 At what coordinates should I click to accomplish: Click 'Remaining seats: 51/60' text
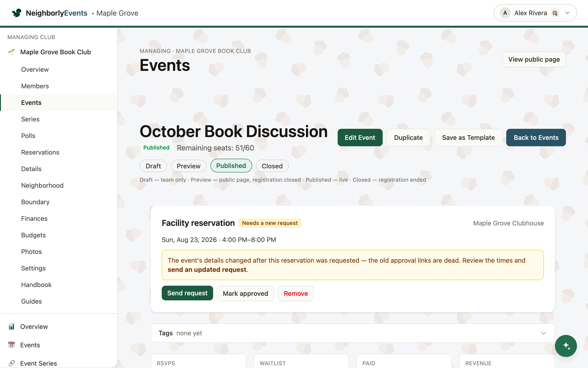(215, 148)
